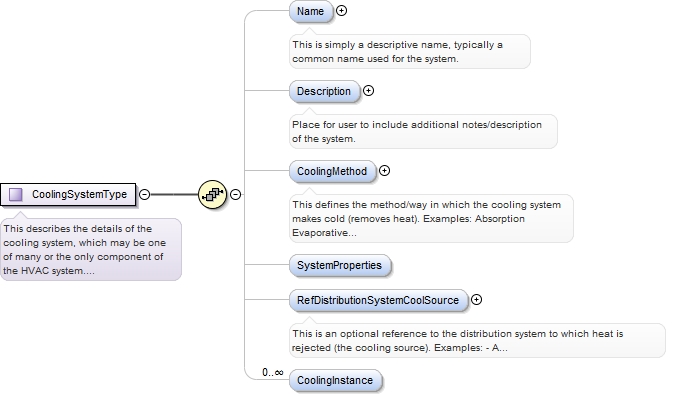Viewport: 673px width, 396px height.
Task: Click the CoolingMethod annotation about removing heat
Action: click(431, 218)
